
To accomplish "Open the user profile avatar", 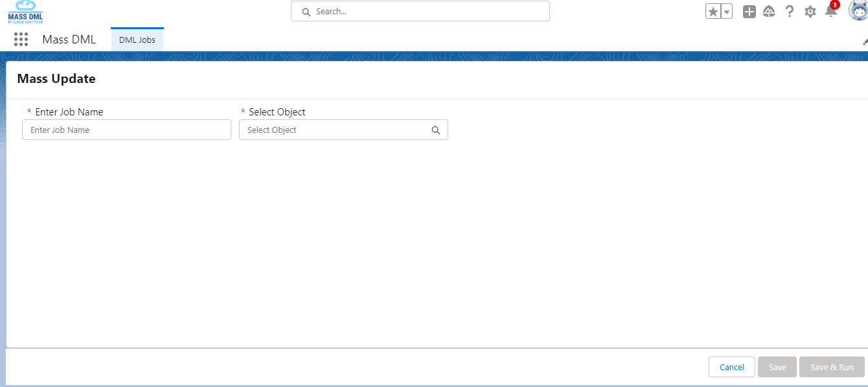I will coord(858,11).
